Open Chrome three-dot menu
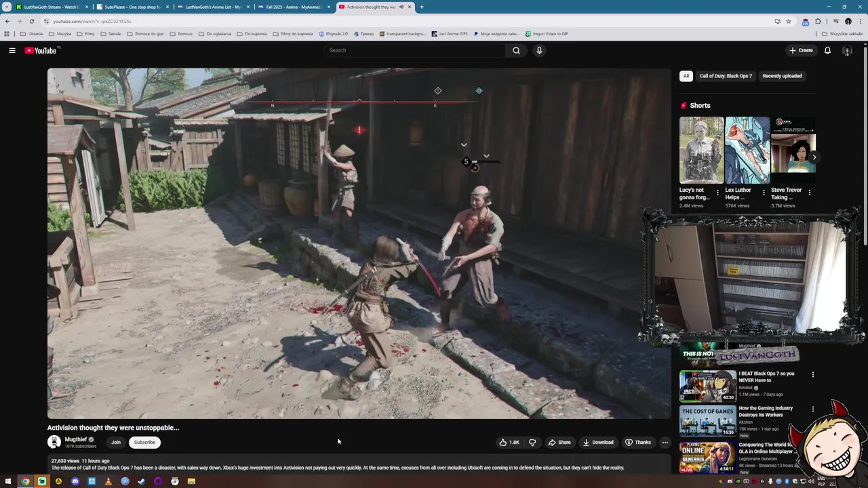 pos(859,21)
